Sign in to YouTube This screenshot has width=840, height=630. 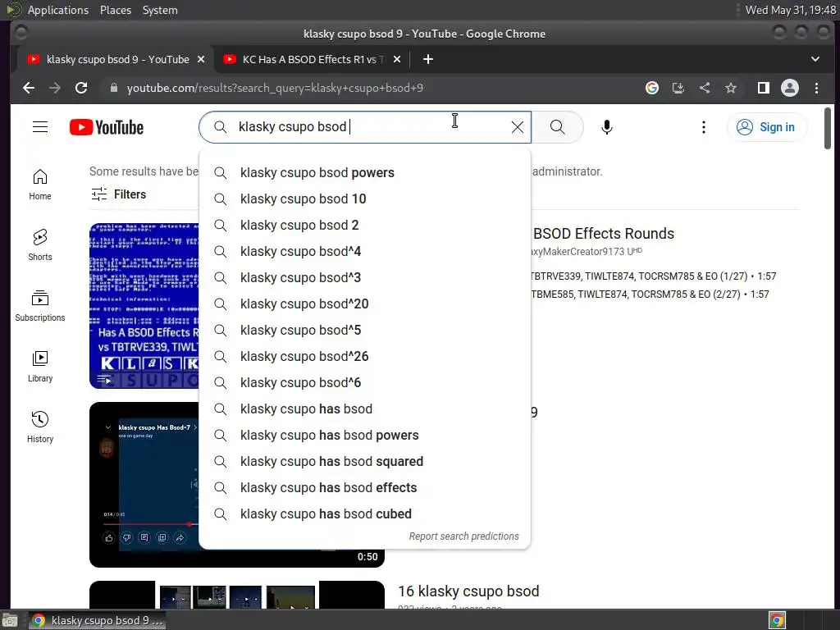point(767,127)
